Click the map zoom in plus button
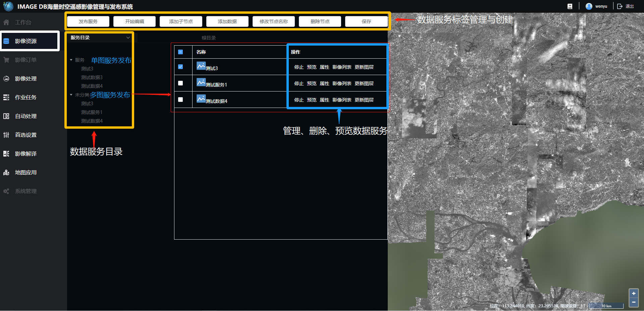 tap(633, 293)
